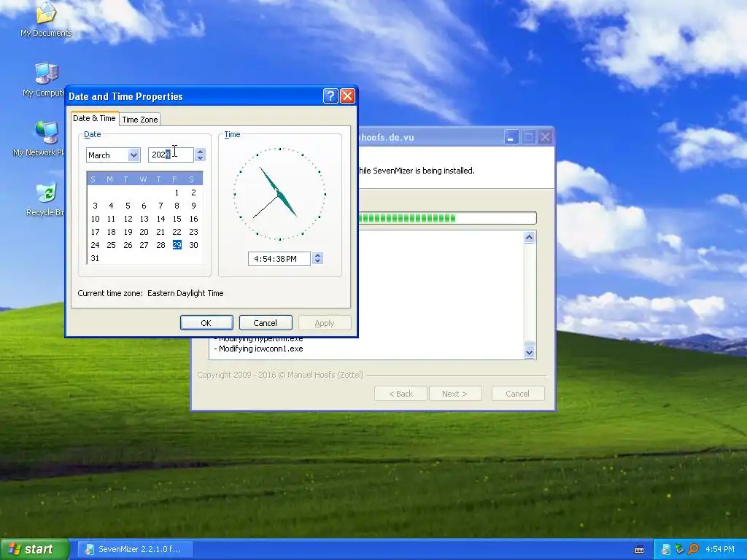This screenshot has height=560, width=747.
Task: Select March 30 in the calendar
Action: pyautogui.click(x=193, y=245)
